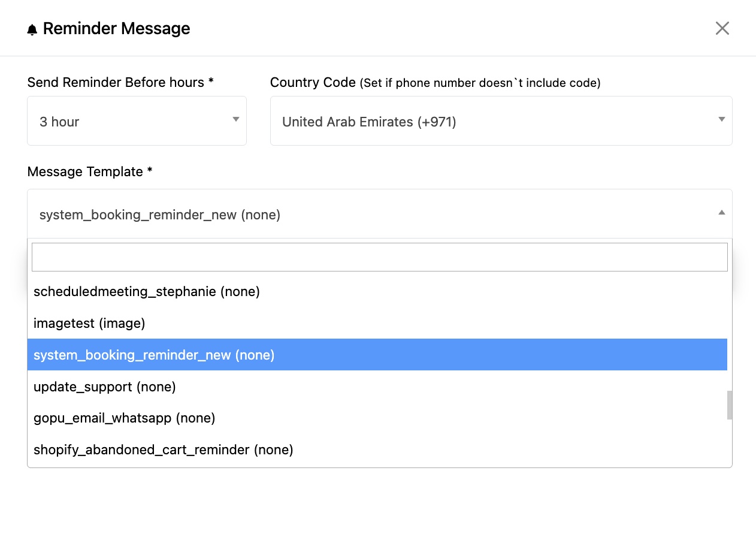Select system_booking_reminder_new (none) in the list

377,355
